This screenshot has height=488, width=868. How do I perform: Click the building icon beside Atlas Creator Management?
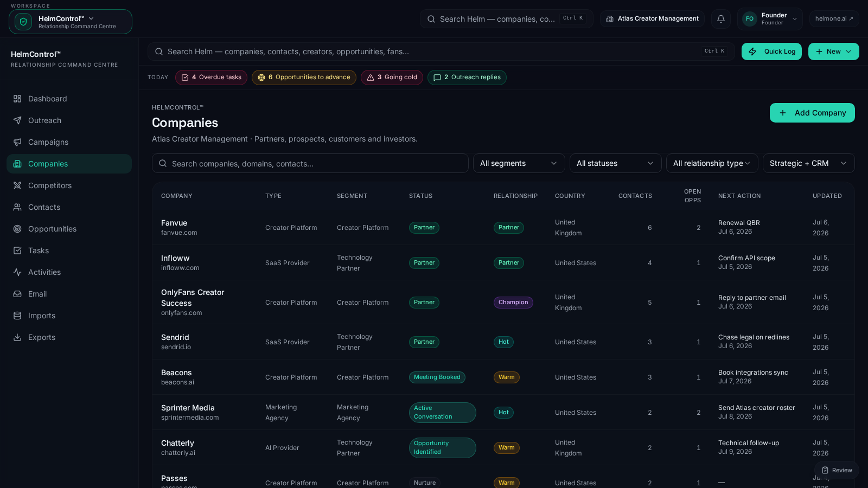point(610,19)
